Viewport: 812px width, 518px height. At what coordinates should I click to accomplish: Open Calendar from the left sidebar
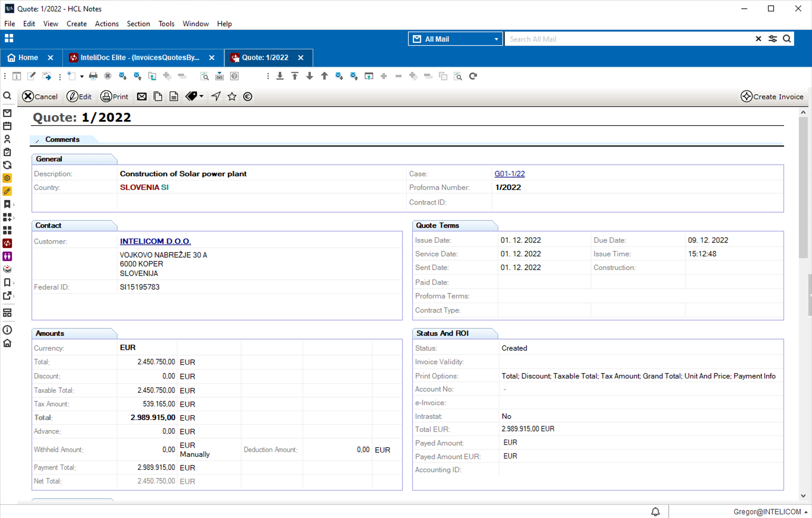tap(7, 126)
